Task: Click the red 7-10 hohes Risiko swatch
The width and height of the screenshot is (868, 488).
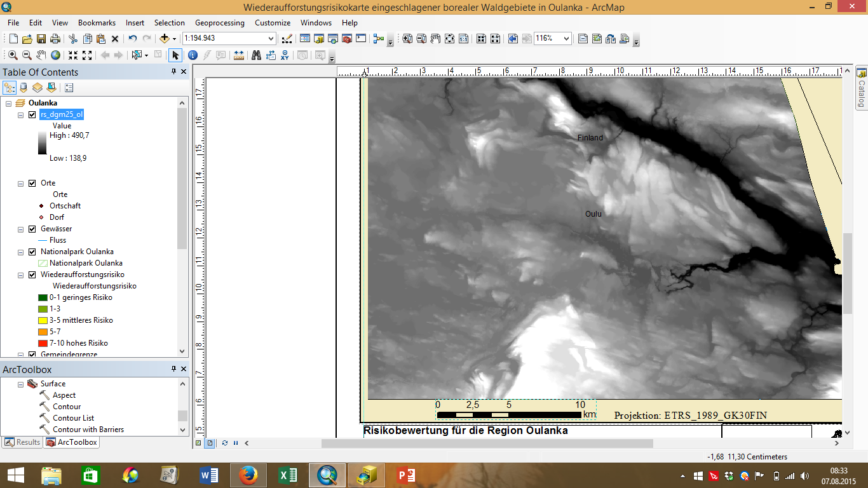Action: (43, 343)
